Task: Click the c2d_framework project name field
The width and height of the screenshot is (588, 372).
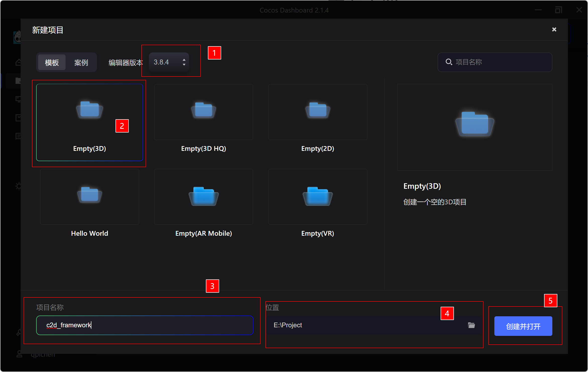Action: pos(145,325)
